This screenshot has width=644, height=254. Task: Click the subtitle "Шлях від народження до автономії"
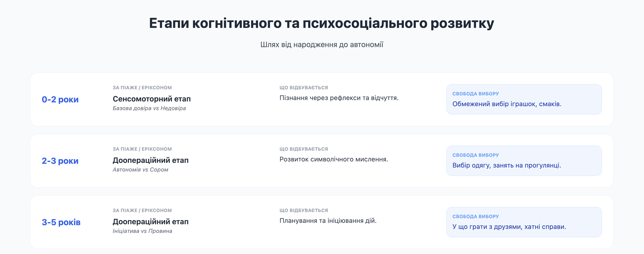coord(322,45)
